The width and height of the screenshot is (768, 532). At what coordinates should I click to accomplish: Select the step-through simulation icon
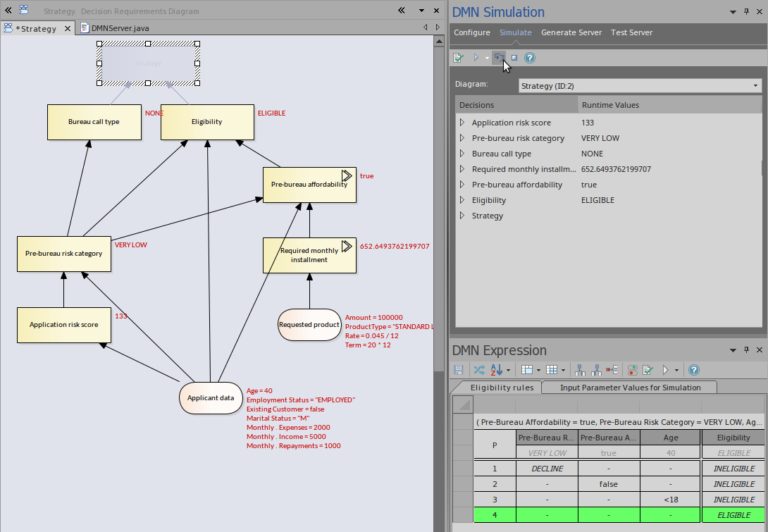point(500,57)
